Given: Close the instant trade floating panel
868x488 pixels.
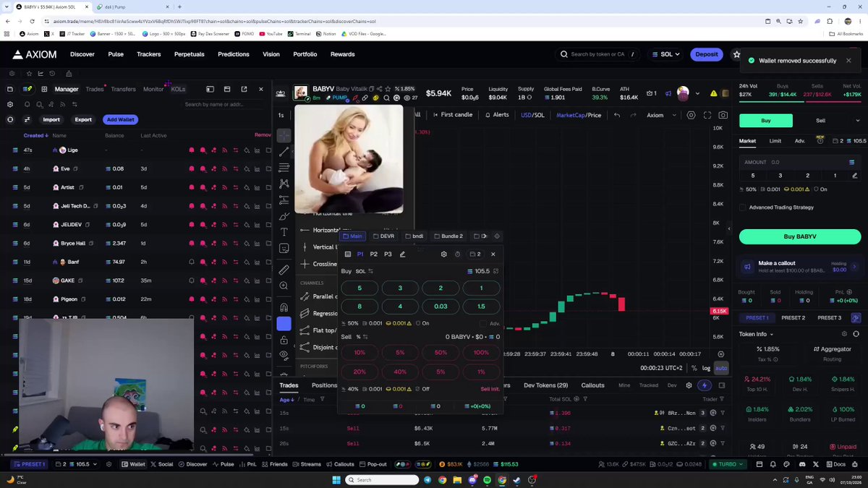Looking at the screenshot, I should (493, 254).
